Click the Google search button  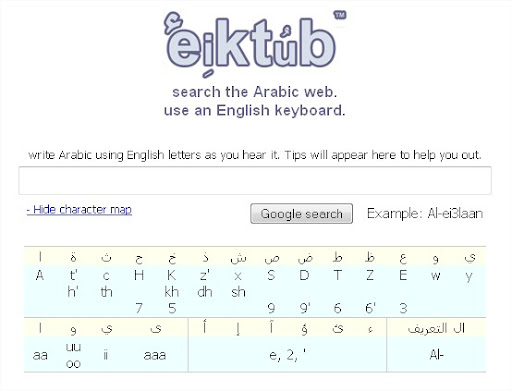click(301, 214)
